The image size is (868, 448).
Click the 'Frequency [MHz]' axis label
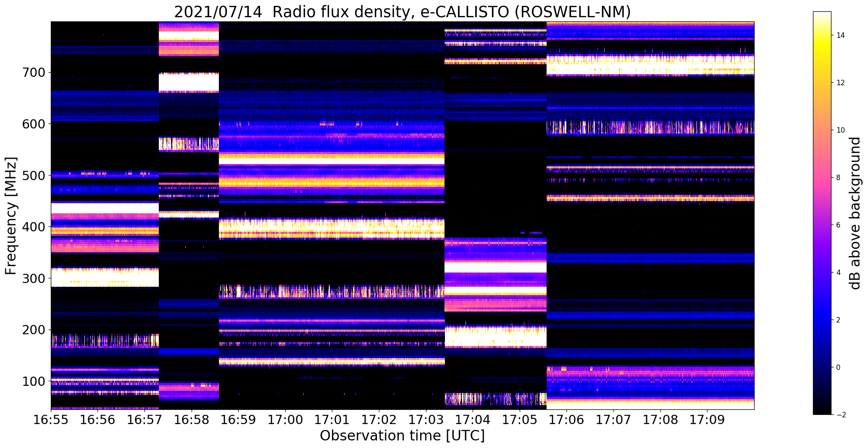(x=11, y=216)
